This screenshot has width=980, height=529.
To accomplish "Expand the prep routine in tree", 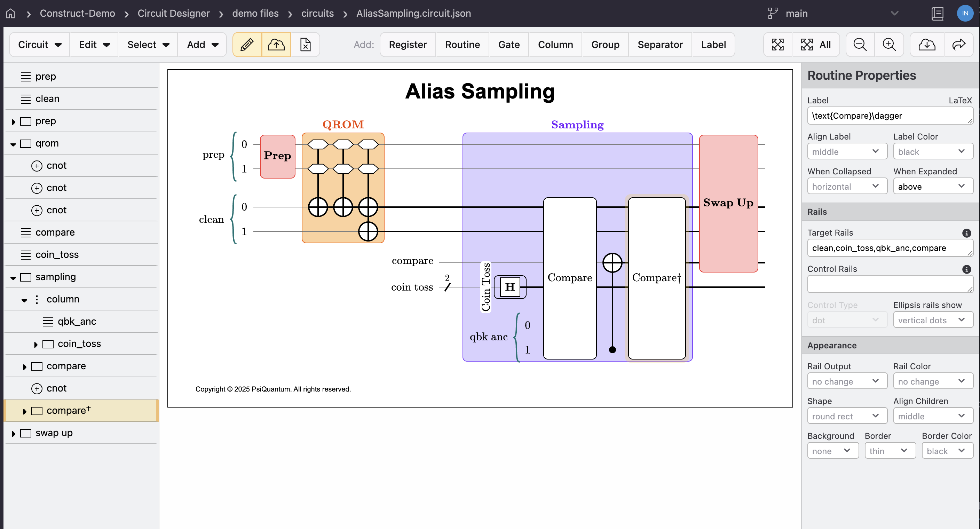I will (x=14, y=122).
